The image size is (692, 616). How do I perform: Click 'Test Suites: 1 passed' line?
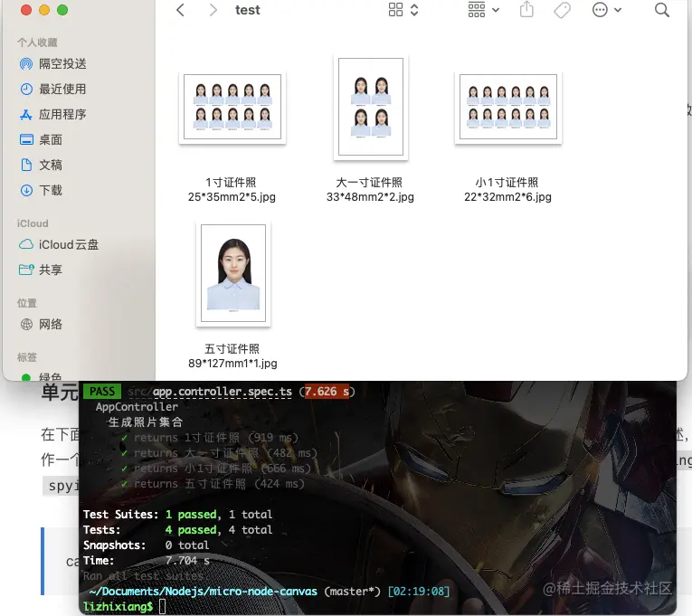178,515
